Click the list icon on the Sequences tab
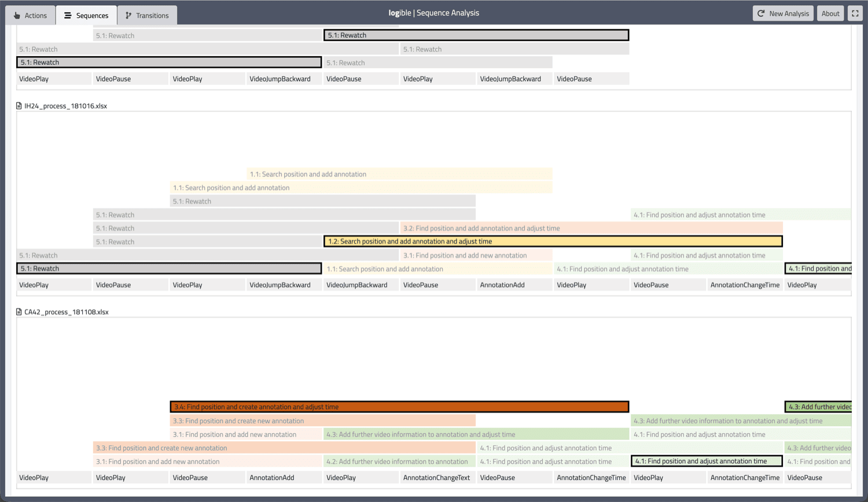 (x=68, y=16)
